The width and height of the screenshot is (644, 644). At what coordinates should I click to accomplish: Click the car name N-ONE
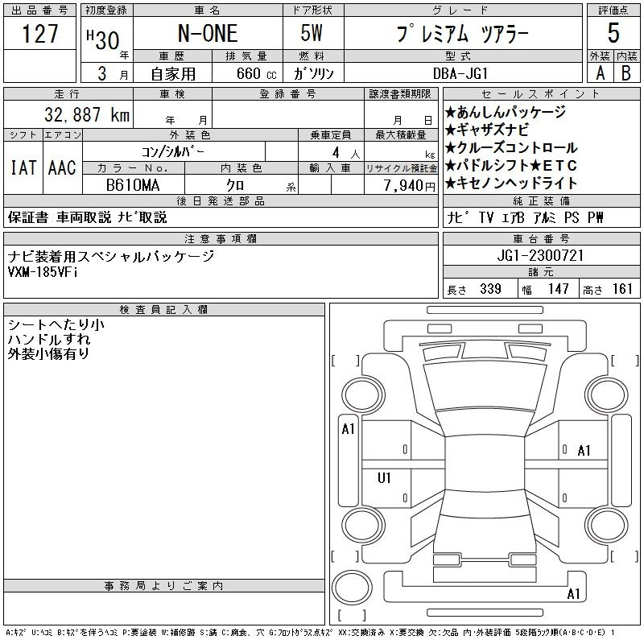coord(208,33)
